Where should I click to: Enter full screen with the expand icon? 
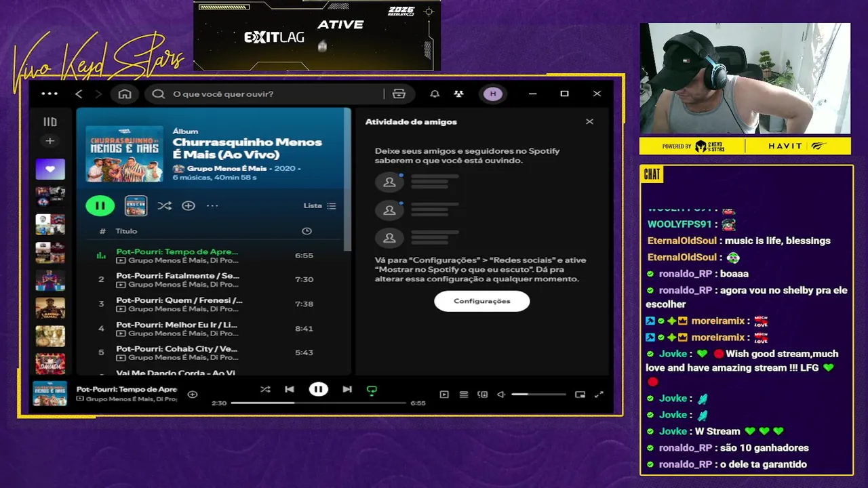[x=599, y=394]
